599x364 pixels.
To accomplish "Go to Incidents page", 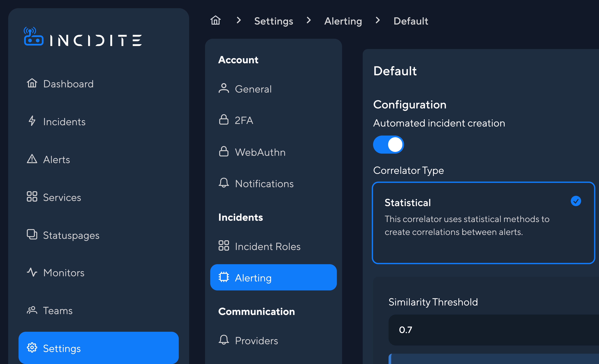I will click(x=99, y=122).
